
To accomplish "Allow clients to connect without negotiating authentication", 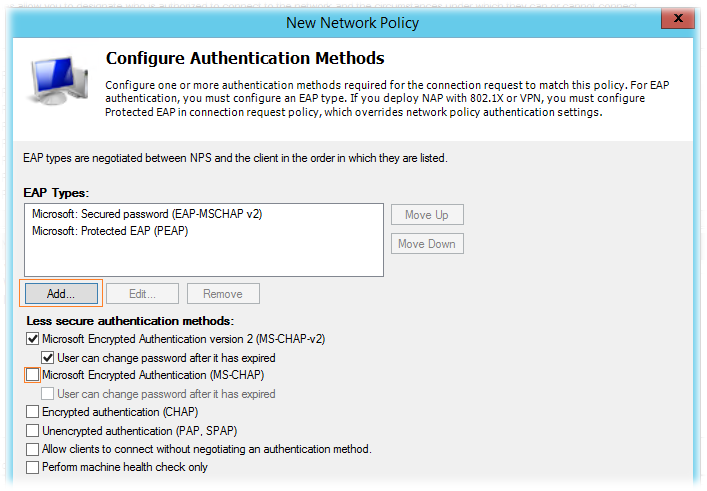I will tap(32, 449).
